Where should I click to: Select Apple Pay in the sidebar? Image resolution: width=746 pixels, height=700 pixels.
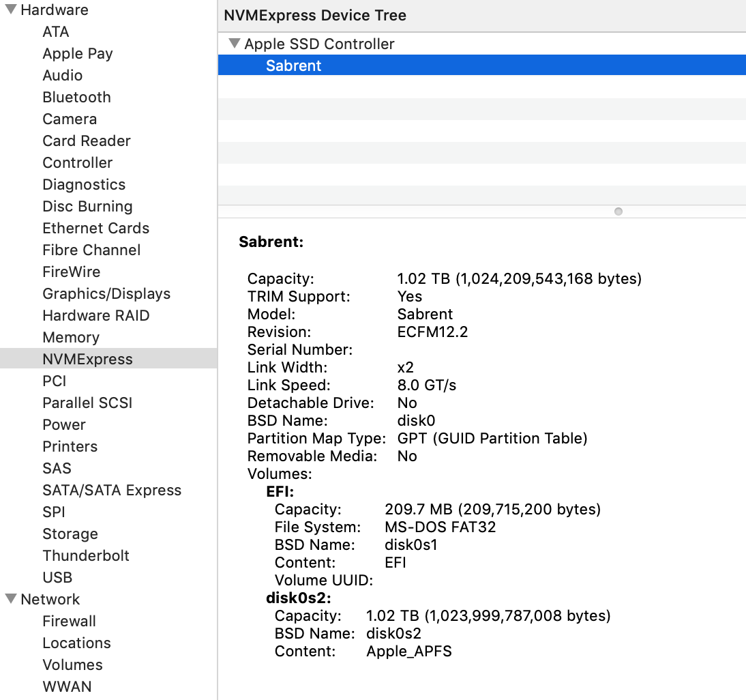click(78, 53)
